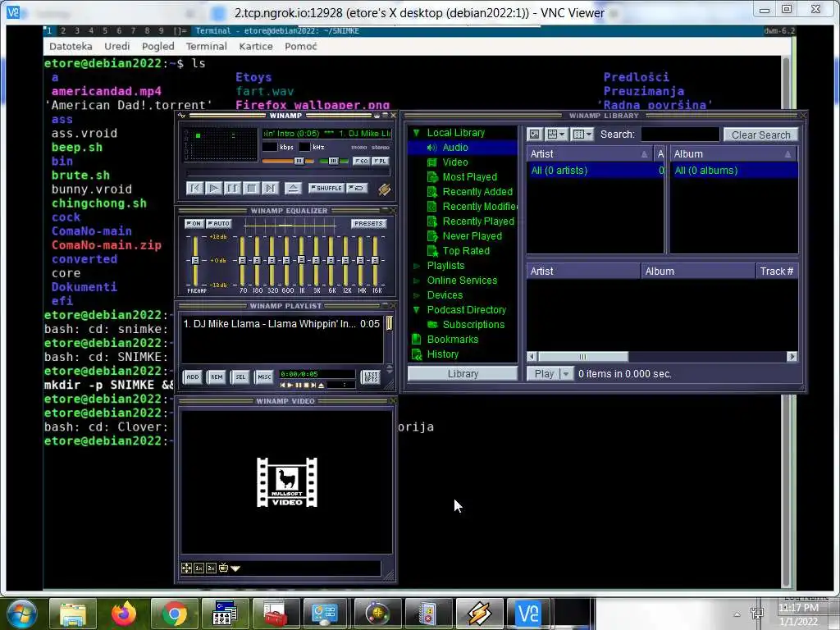
Task: Set 1x zoom in Winamp Video window
Action: [199, 568]
